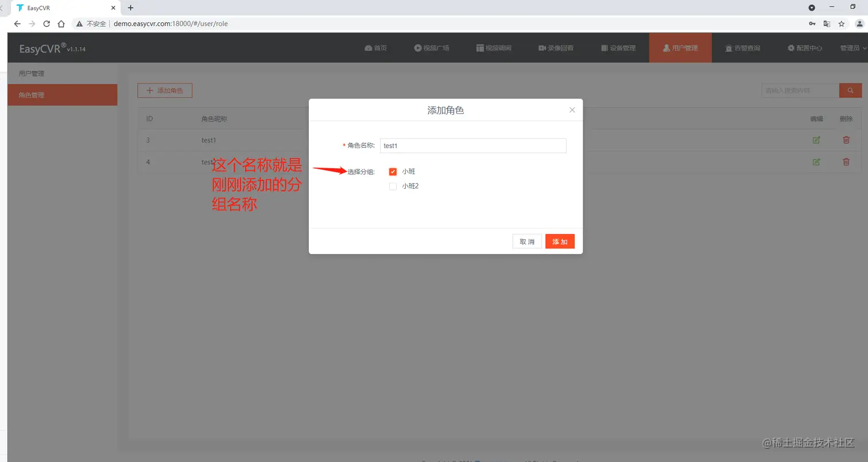Open the 首页 navigation tab
The height and width of the screenshot is (462, 868).
coord(376,48)
